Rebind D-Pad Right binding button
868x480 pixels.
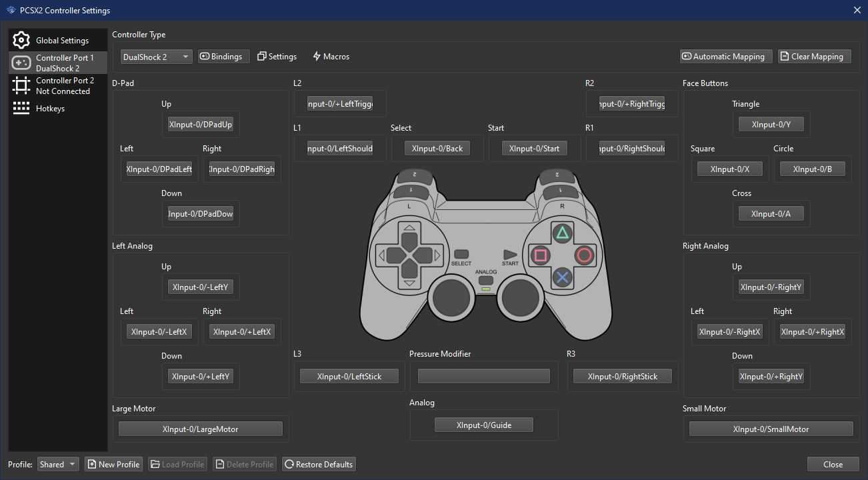tap(242, 169)
